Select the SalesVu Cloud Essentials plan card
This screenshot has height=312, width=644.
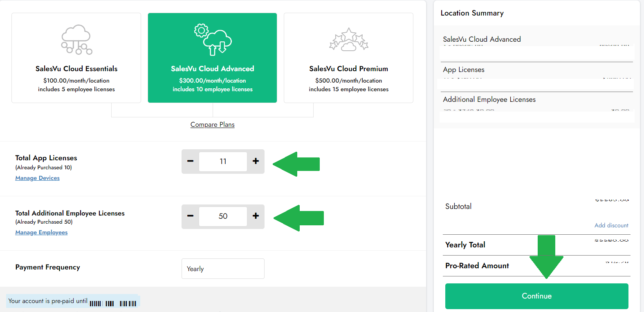[x=76, y=58]
